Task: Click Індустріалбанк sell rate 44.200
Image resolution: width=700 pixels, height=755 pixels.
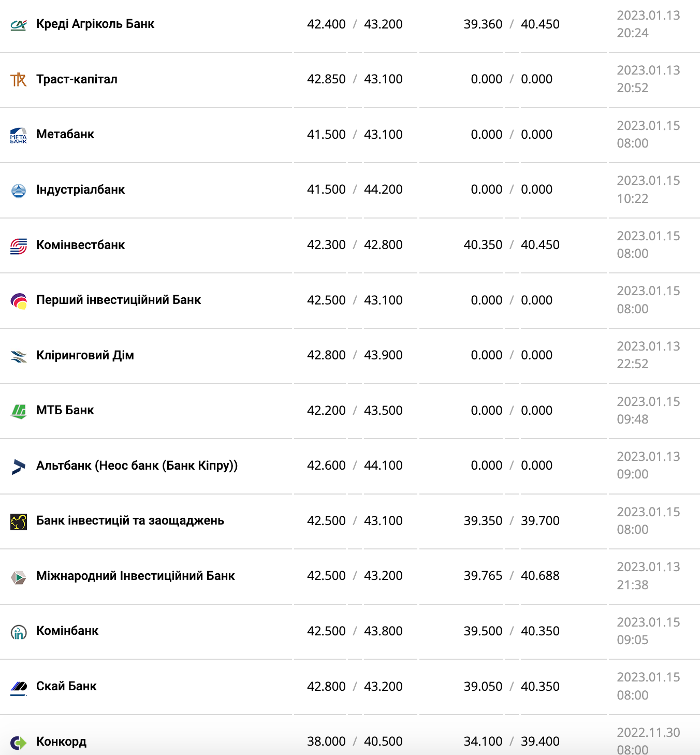Action: [x=383, y=190]
